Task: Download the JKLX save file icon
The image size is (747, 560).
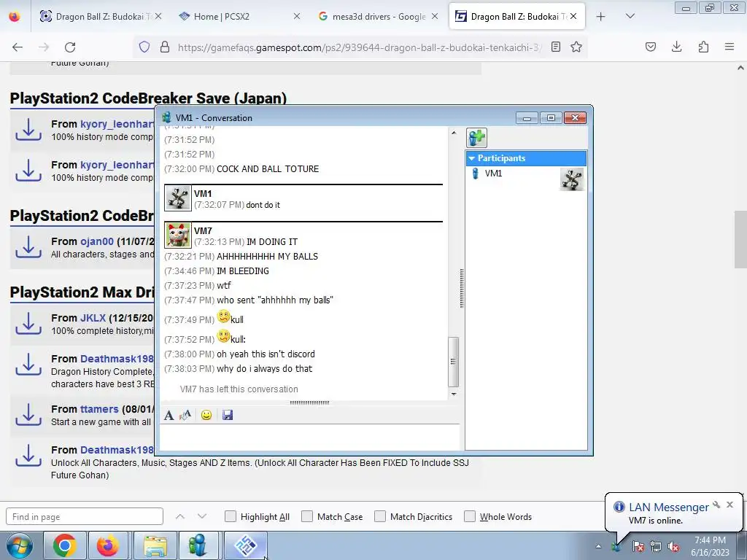Action: (28, 323)
